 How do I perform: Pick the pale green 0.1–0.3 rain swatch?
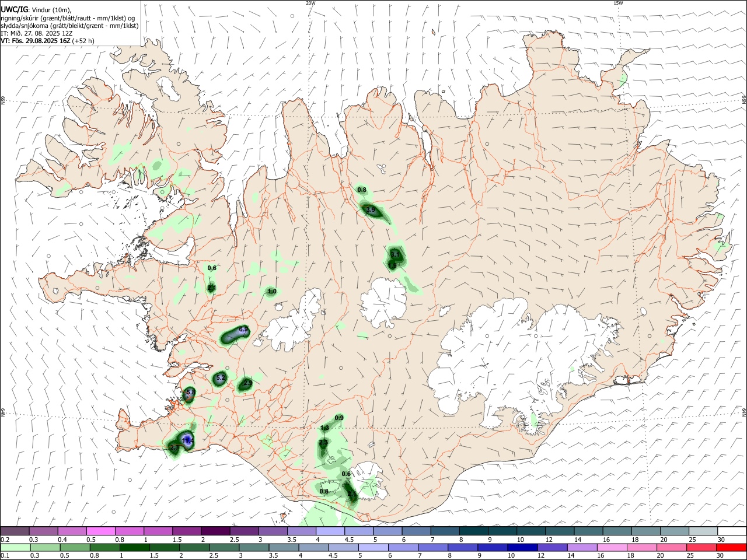[x=16, y=548]
